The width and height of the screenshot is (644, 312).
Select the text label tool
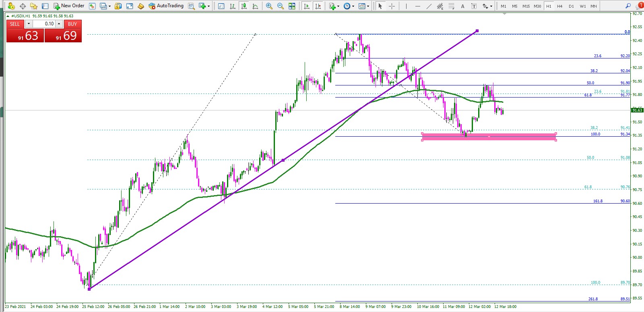click(x=474, y=6)
